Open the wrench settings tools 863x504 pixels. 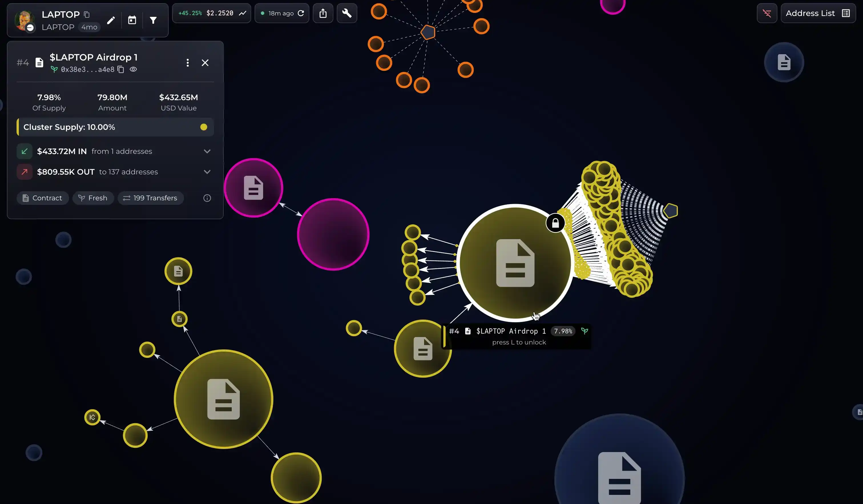pos(347,13)
